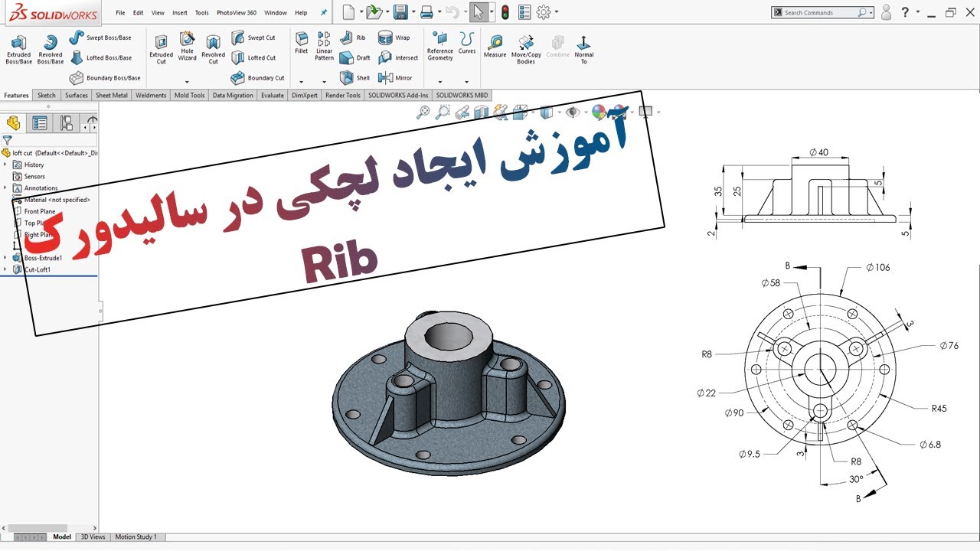Open Reference Geometry tool
The width and height of the screenshot is (980, 551).
coord(440,47)
